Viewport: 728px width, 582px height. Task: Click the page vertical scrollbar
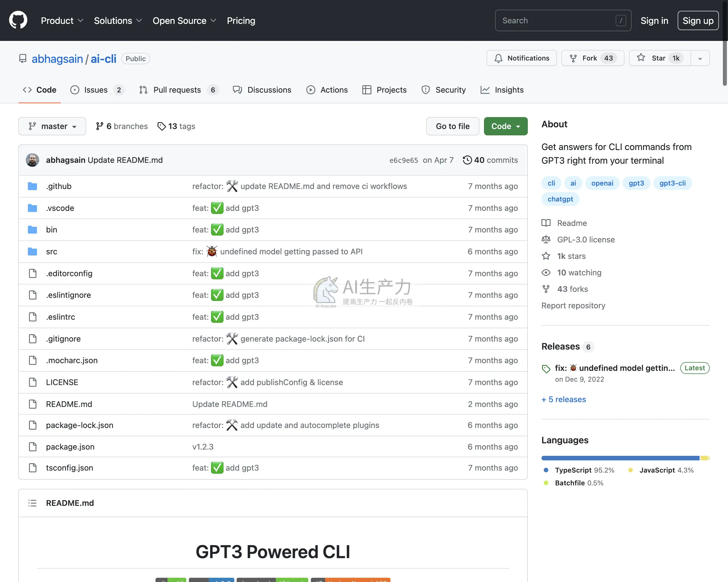[725, 44]
